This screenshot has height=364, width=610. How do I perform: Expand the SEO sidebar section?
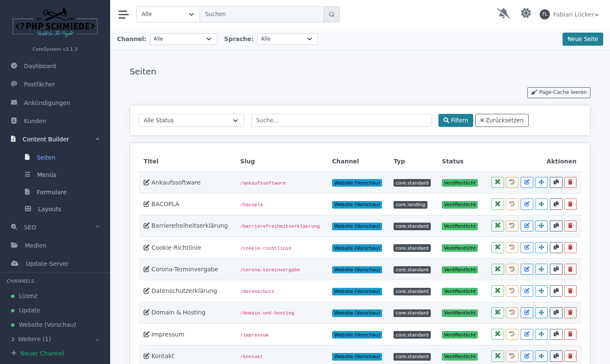(55, 227)
